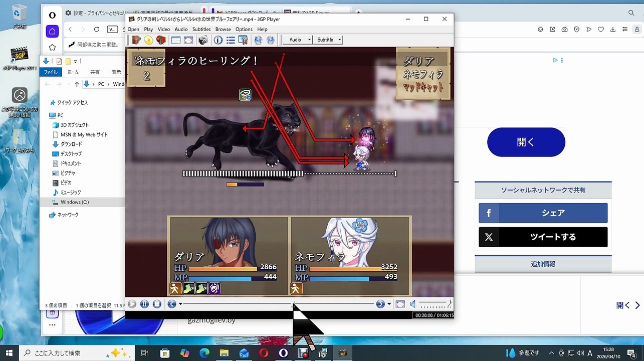Take a snapshot with the camera icon
644x361 pixels.
click(x=203, y=40)
